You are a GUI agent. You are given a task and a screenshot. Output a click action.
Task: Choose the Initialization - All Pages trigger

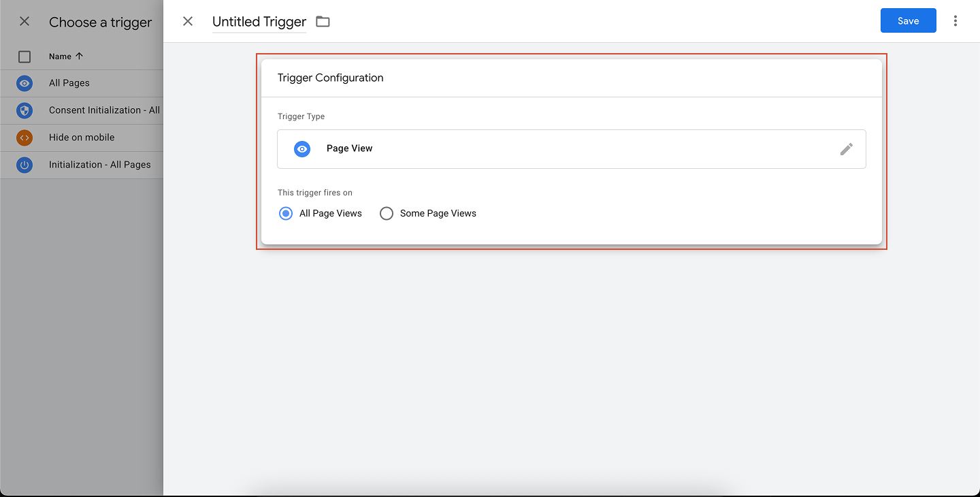pyautogui.click(x=82, y=165)
